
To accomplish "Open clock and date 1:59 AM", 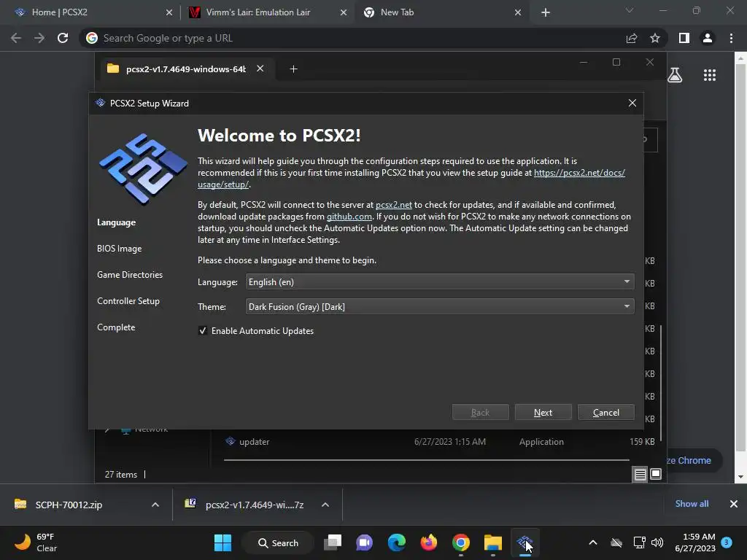I will pos(695,542).
